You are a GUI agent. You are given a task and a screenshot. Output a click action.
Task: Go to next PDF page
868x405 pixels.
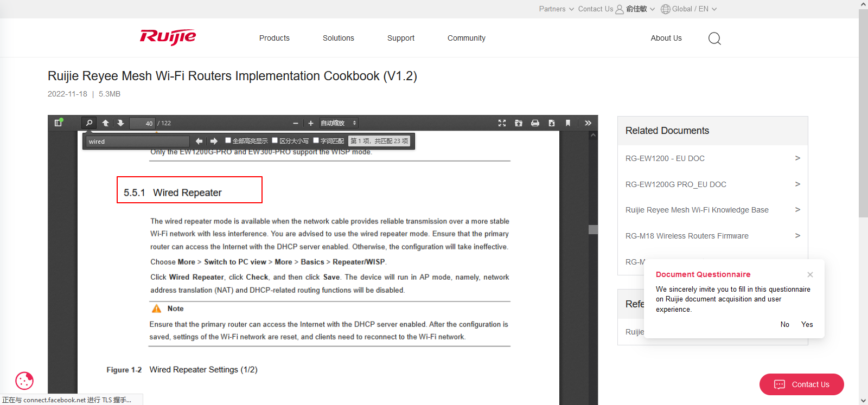pyautogui.click(x=120, y=123)
